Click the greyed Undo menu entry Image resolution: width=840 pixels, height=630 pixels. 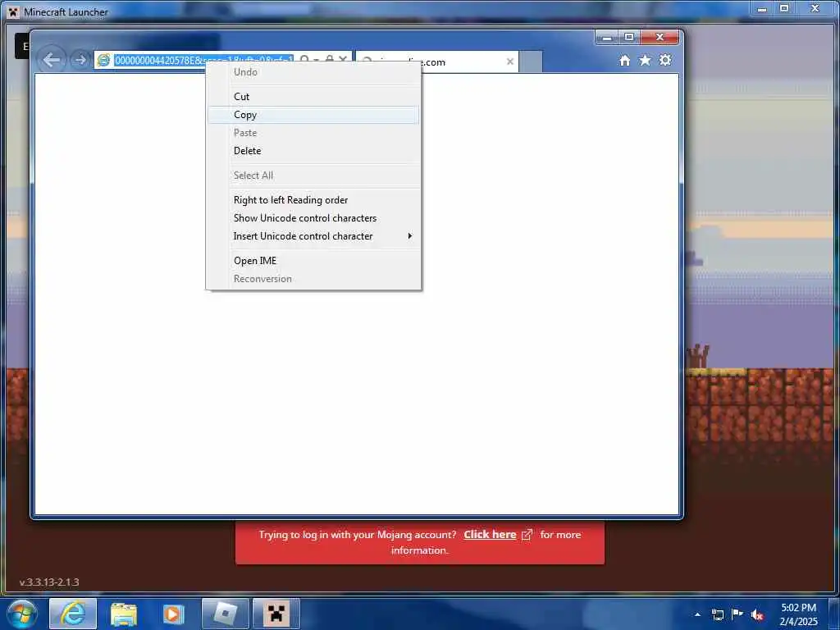[313, 72]
